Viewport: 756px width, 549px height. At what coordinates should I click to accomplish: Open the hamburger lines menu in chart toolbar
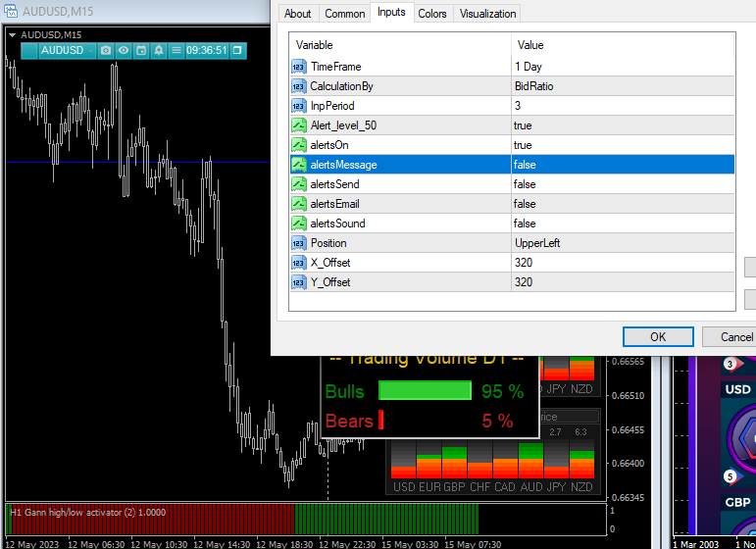pos(176,50)
